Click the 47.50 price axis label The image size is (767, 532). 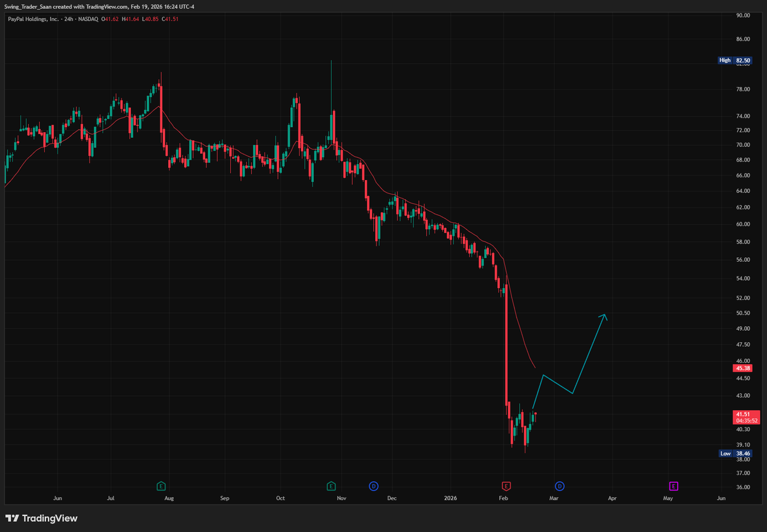coord(743,345)
